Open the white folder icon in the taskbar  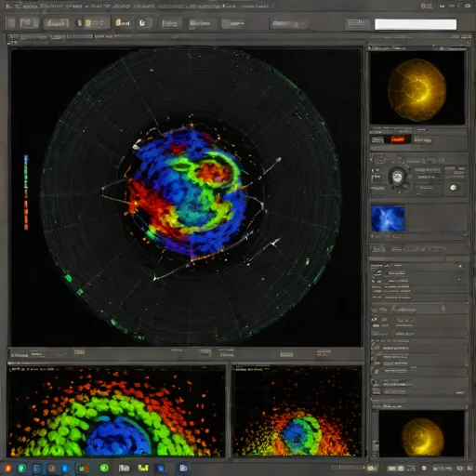pyautogui.click(x=124, y=468)
